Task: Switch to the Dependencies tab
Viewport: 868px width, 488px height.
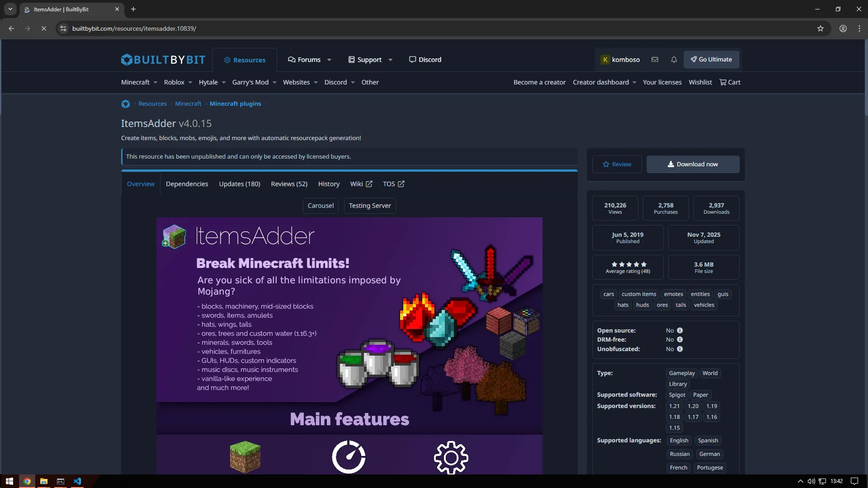Action: [187, 184]
